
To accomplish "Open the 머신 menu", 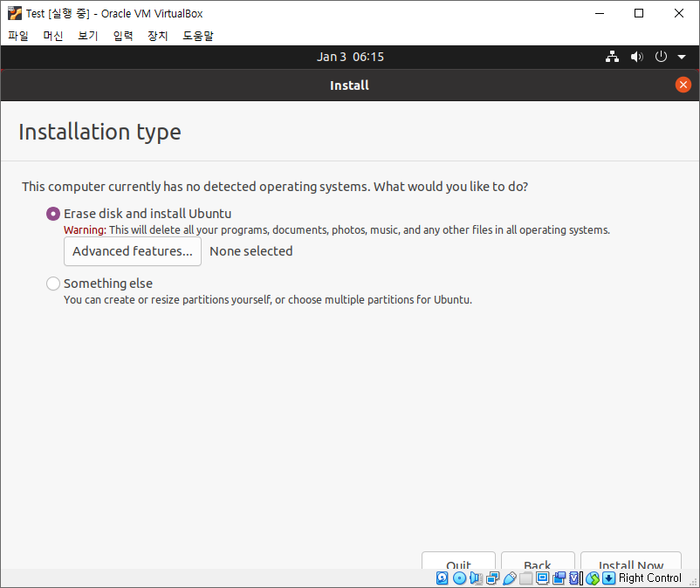I will pyautogui.click(x=53, y=36).
